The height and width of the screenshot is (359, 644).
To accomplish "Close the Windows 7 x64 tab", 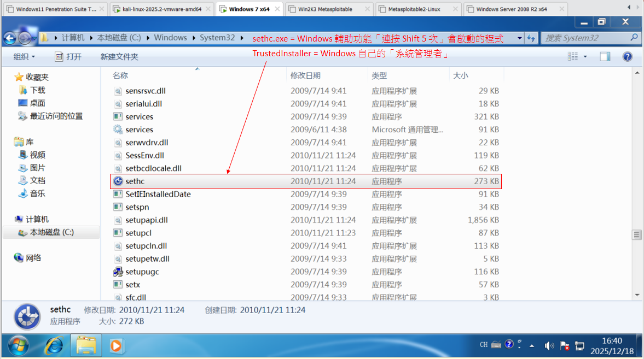I will coord(277,9).
